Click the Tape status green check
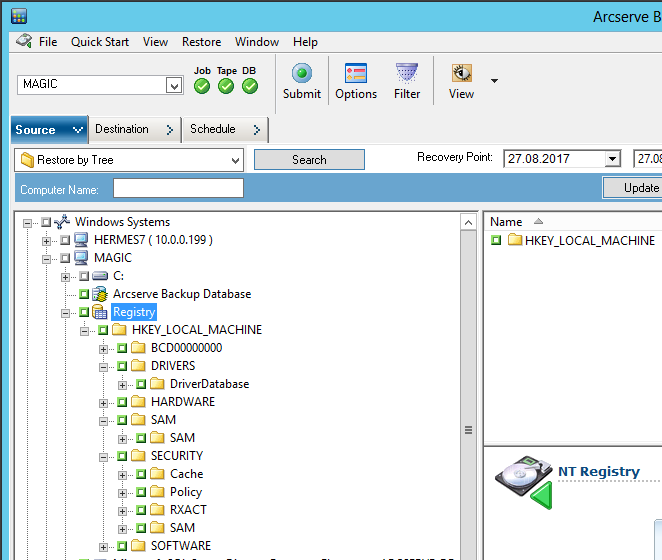The width and height of the screenshot is (662, 560). click(x=226, y=86)
